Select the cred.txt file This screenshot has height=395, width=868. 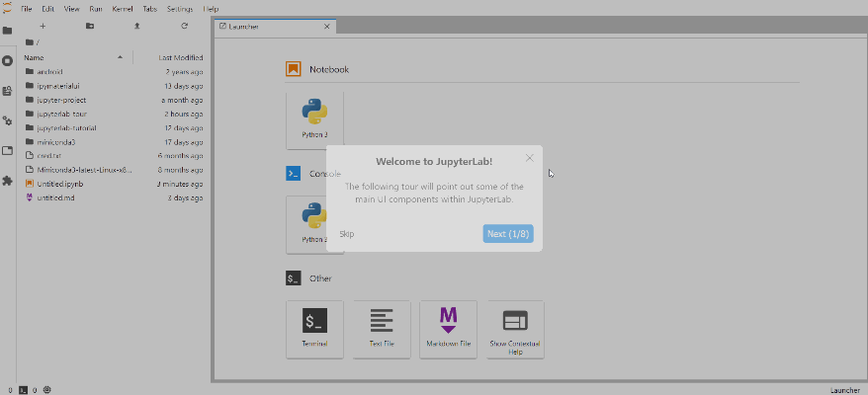(x=113, y=156)
